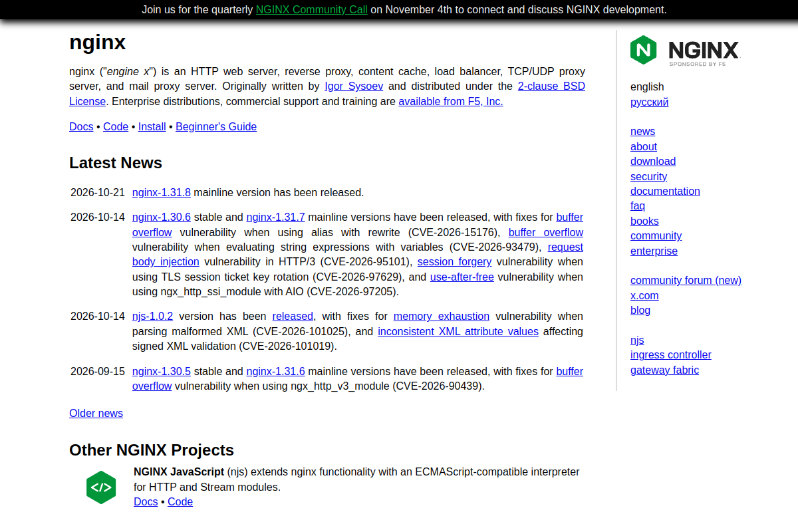Click the bold 'NGINX JavaScript' project name
This screenshot has width=798, height=532.
179,471
